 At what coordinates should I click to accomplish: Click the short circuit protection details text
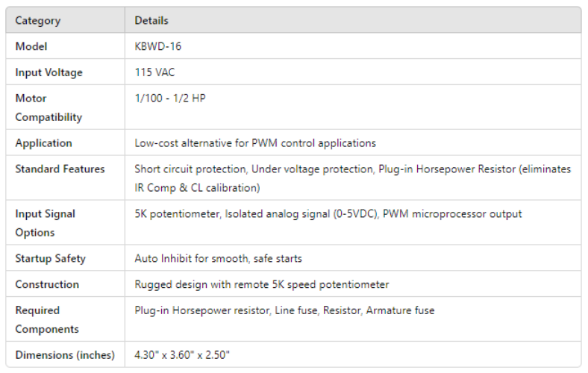(352, 178)
